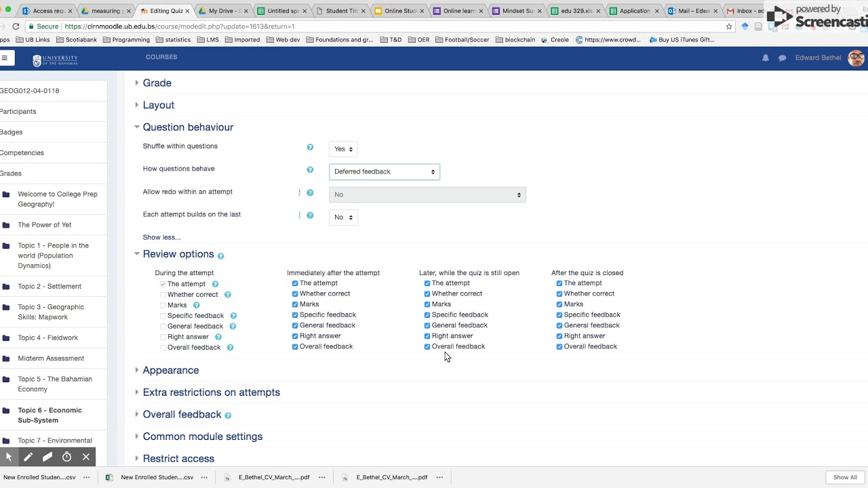Open Participants in the side navigation

[x=18, y=112]
